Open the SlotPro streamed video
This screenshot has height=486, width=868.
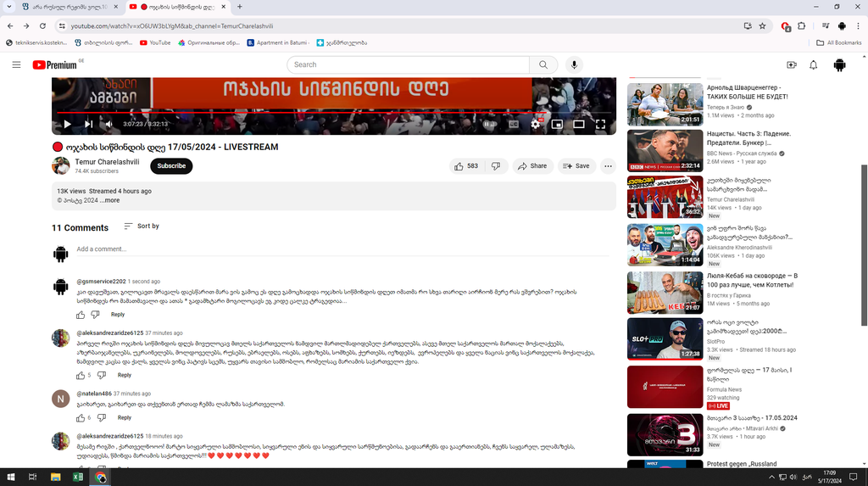(665, 338)
